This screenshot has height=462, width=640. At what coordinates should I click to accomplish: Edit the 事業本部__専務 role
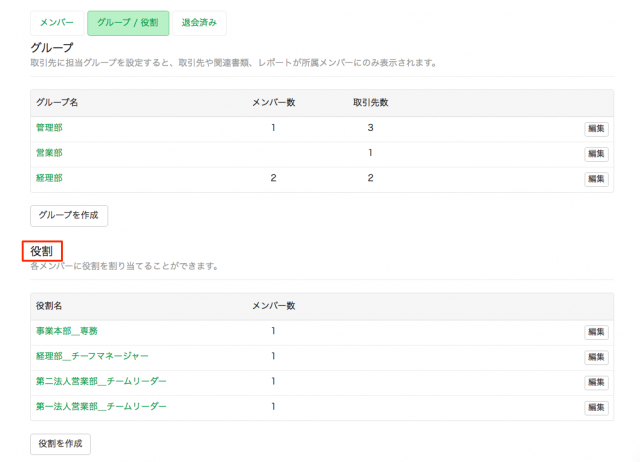596,332
